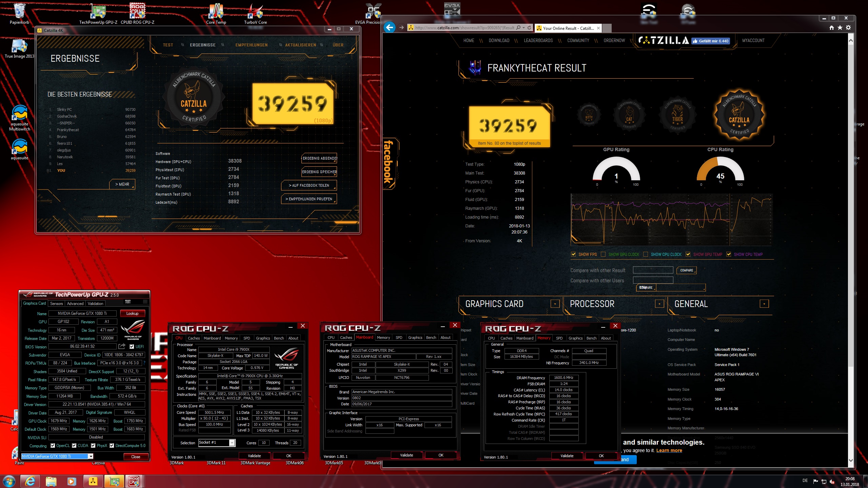This screenshot has width=868, height=488.
Task: Click the Learn more cookie link
Action: tap(669, 450)
